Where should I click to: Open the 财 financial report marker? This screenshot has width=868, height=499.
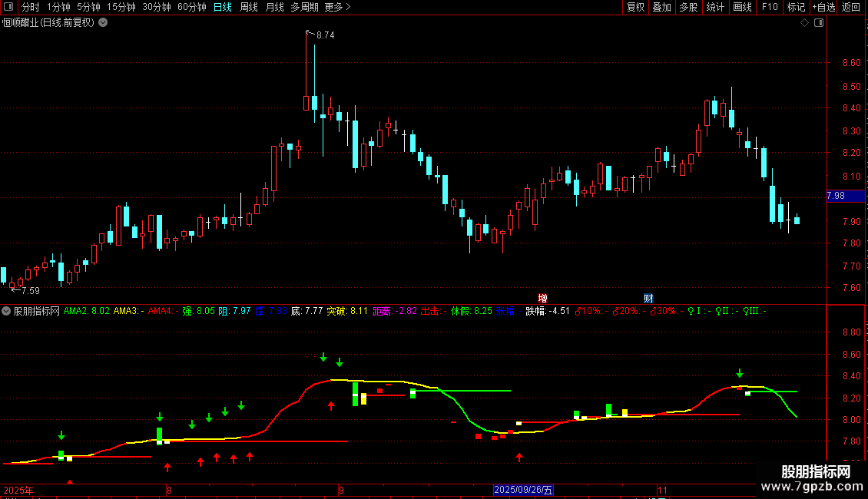pyautogui.click(x=648, y=298)
